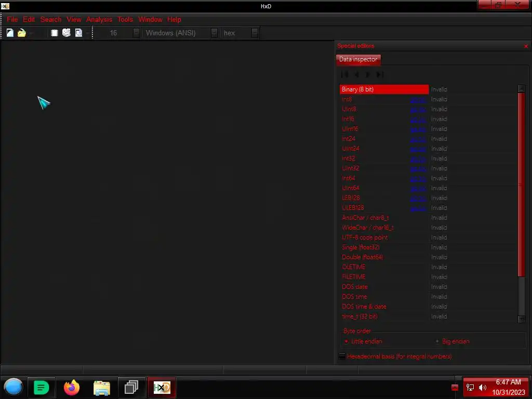Select the DOS time & date row
This screenshot has height=399, width=532.
(384, 307)
